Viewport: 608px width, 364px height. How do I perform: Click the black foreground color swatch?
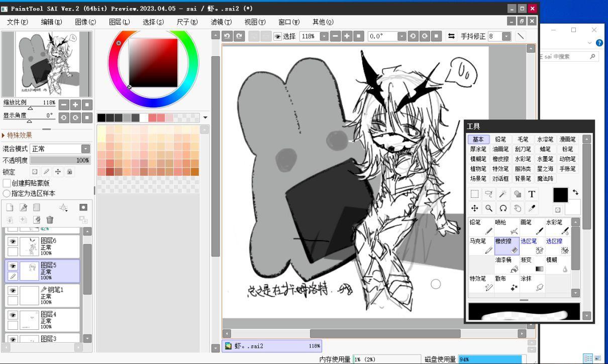[560, 195]
